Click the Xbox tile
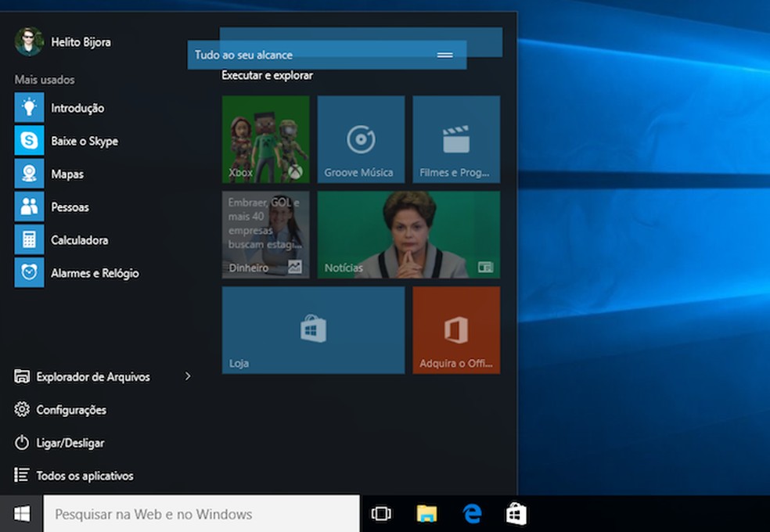 [265, 139]
